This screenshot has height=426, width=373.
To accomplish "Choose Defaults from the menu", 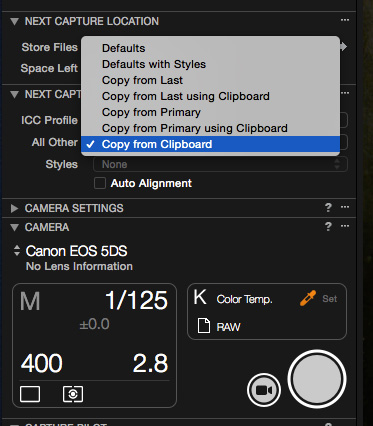I will pyautogui.click(x=210, y=48).
